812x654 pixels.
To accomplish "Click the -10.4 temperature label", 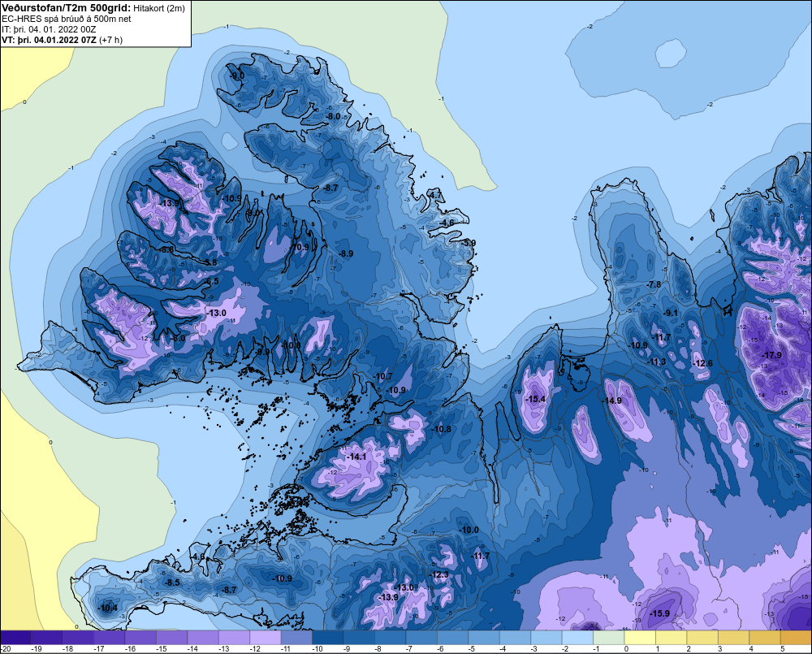I will (107, 608).
